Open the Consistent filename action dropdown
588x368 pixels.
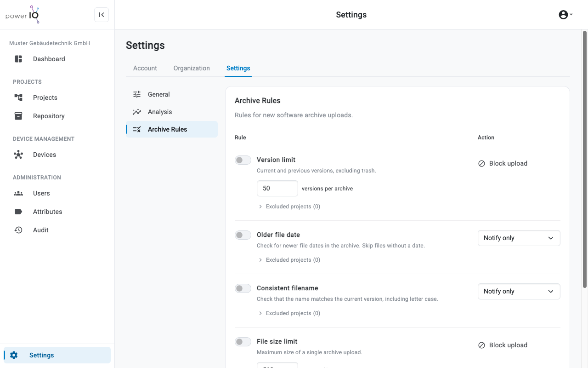pos(519,291)
